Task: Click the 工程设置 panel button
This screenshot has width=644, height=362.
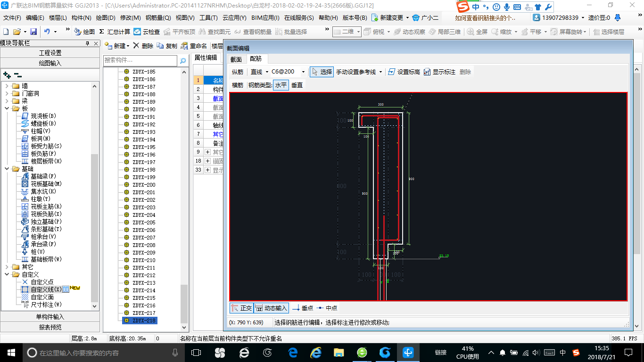Action: (x=50, y=53)
